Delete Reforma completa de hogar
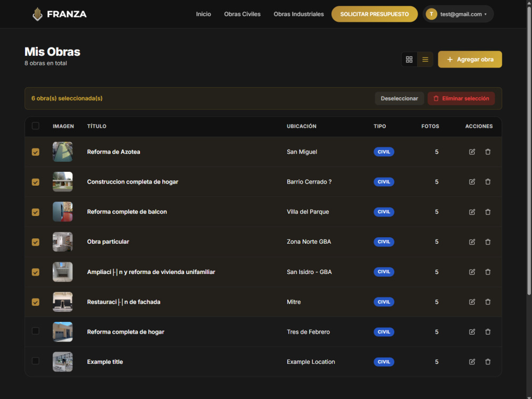The height and width of the screenshot is (399, 532). point(487,332)
